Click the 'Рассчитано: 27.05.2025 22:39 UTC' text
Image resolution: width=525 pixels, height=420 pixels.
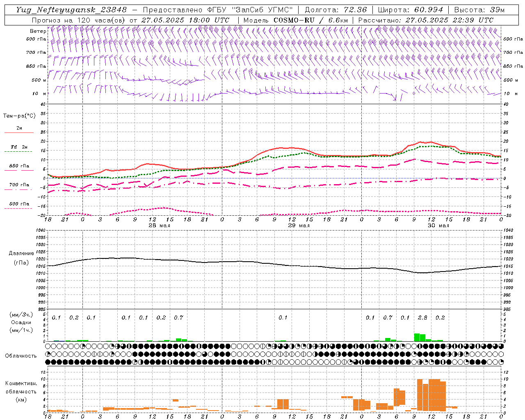426,20
